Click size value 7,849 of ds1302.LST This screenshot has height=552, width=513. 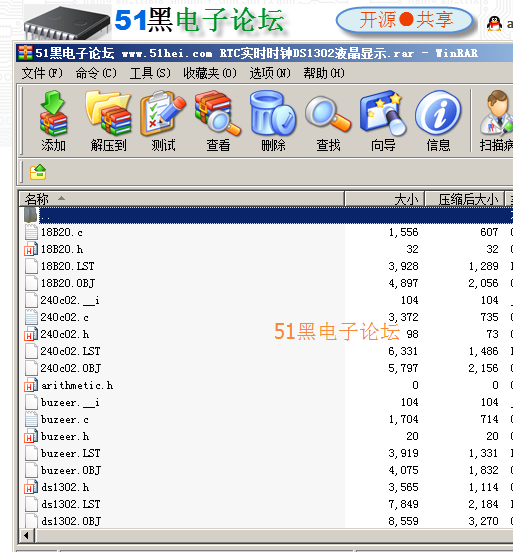tap(403, 504)
